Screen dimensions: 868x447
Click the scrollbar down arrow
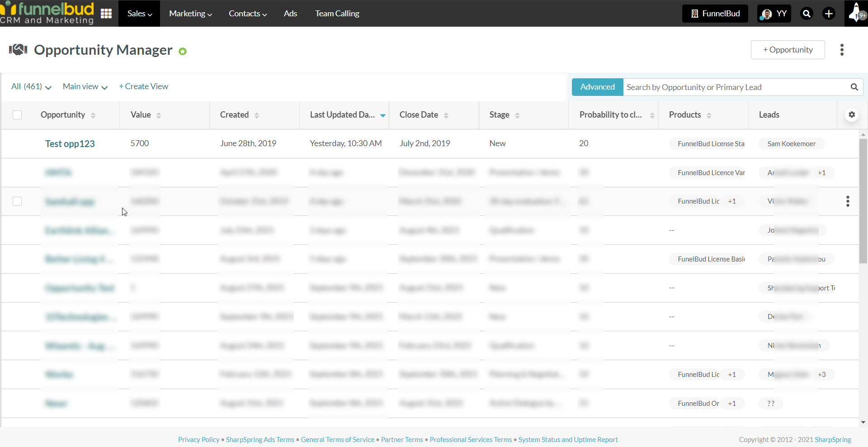863,423
